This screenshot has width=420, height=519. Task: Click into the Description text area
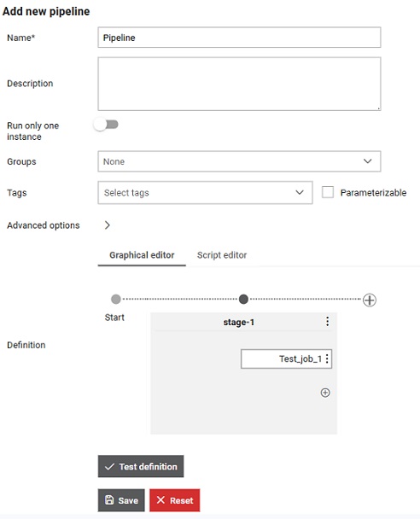[x=239, y=84]
